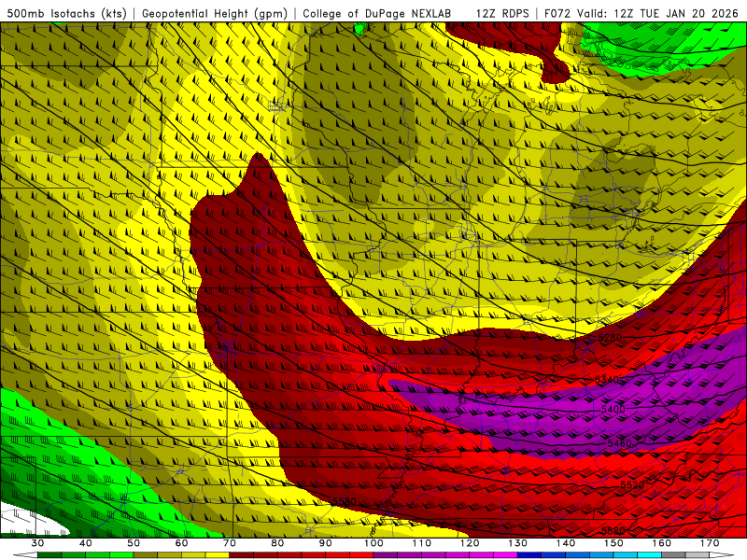The width and height of the screenshot is (747, 560).
Task: Click the "500mb Isotachs (kts)" title text
Action: (67, 13)
